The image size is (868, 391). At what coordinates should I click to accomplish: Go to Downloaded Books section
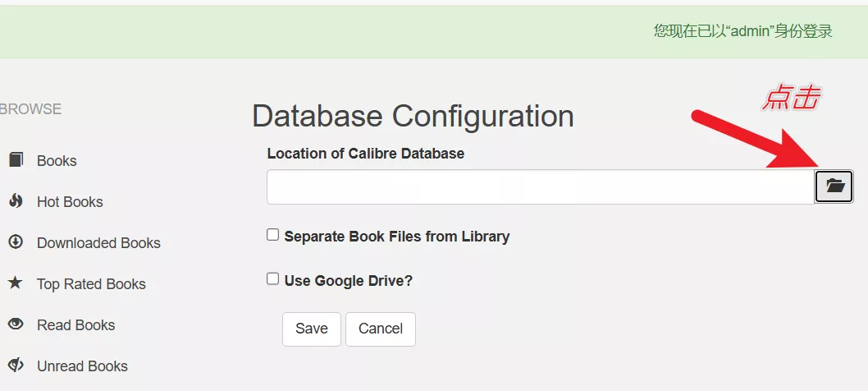pyautogui.click(x=98, y=243)
